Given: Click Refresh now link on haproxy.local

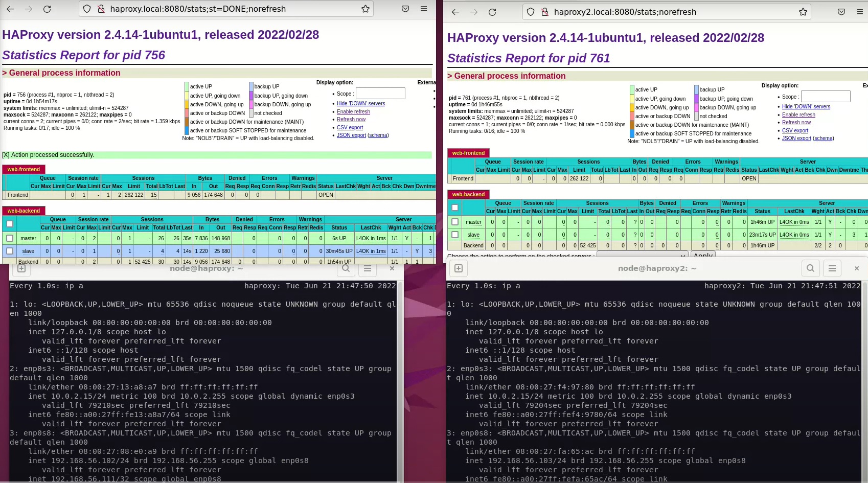Looking at the screenshot, I should (351, 119).
